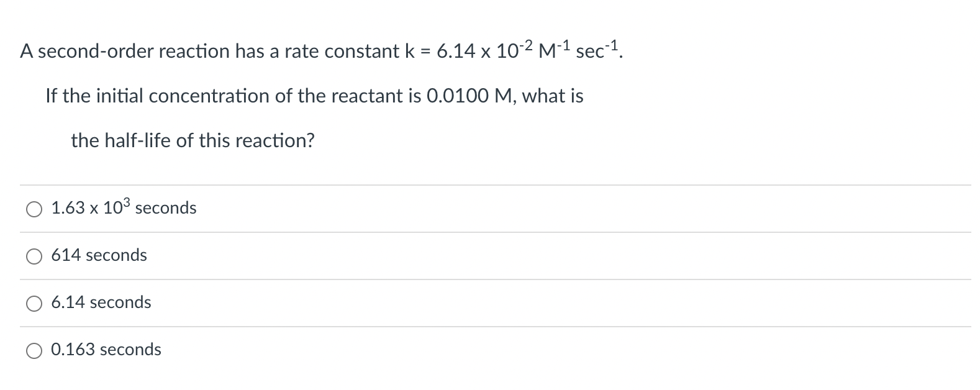
Task: Select the radio button for 614 seconds
Action: [x=34, y=256]
